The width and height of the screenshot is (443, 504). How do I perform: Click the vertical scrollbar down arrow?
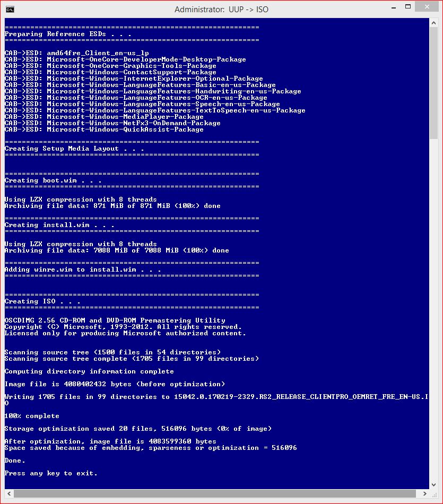433,484
